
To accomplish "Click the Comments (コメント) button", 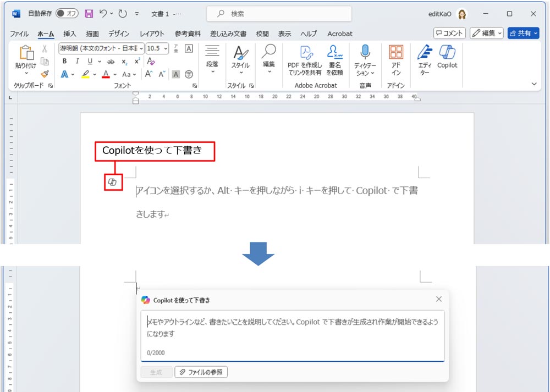I will [450, 34].
